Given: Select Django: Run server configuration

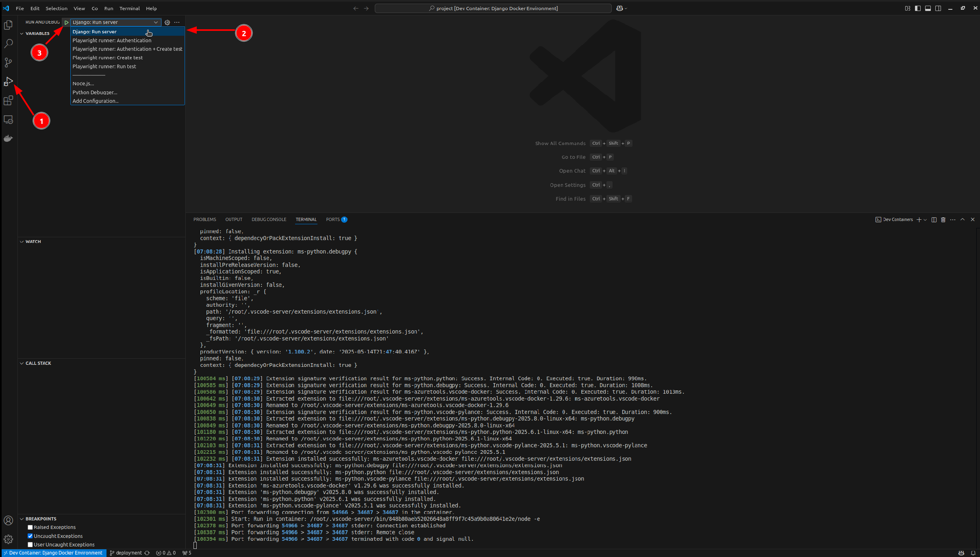Looking at the screenshot, I should 128,32.
